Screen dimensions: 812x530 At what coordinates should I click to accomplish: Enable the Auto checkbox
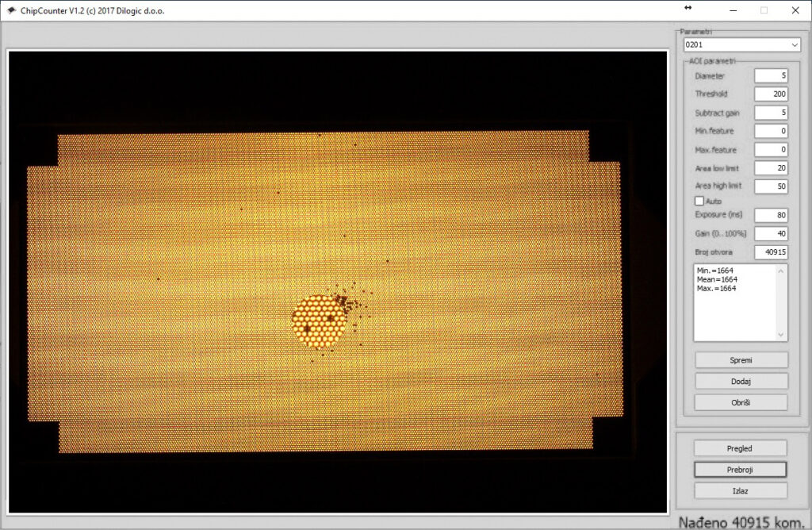[699, 201]
